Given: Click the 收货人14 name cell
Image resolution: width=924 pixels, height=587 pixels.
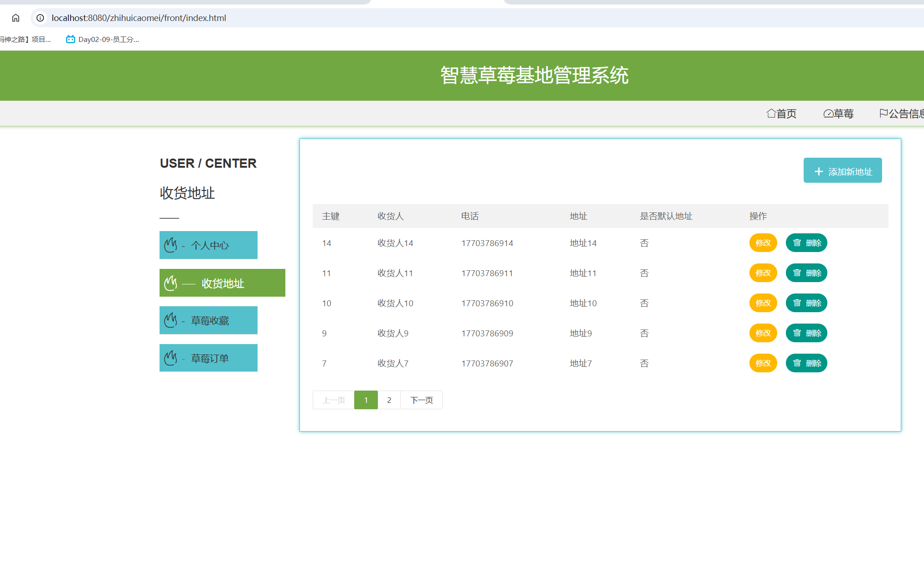Looking at the screenshot, I should [x=395, y=243].
